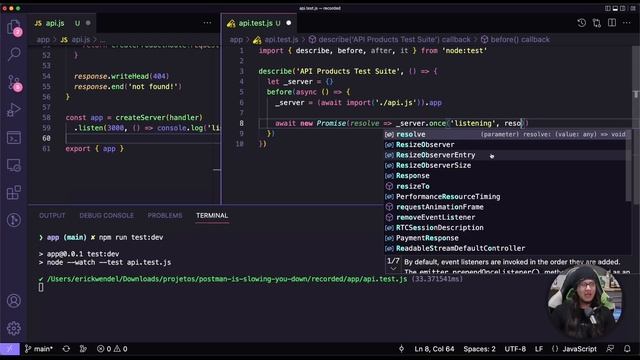Click the suggestion list scrollbar
Viewport: 640px width, 360px height.
(628, 165)
